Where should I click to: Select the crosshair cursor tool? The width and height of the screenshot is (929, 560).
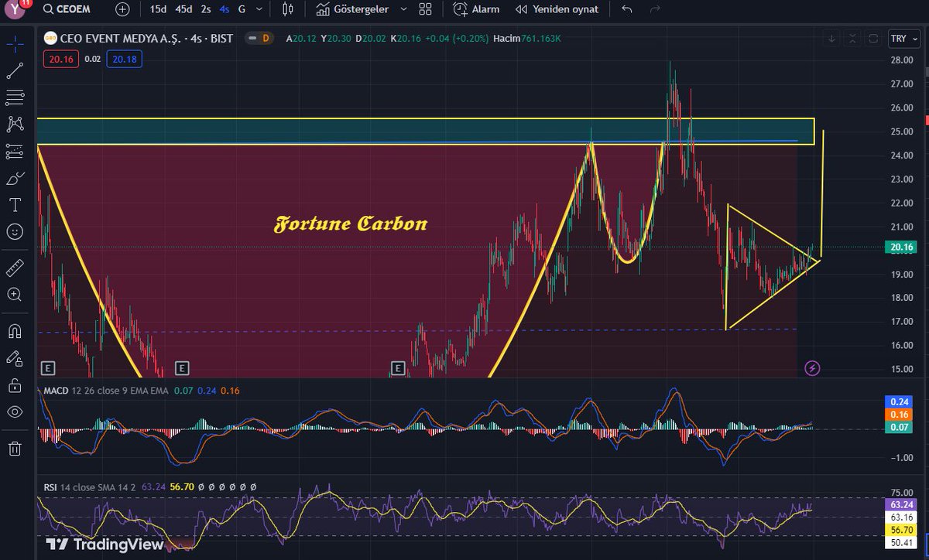15,44
